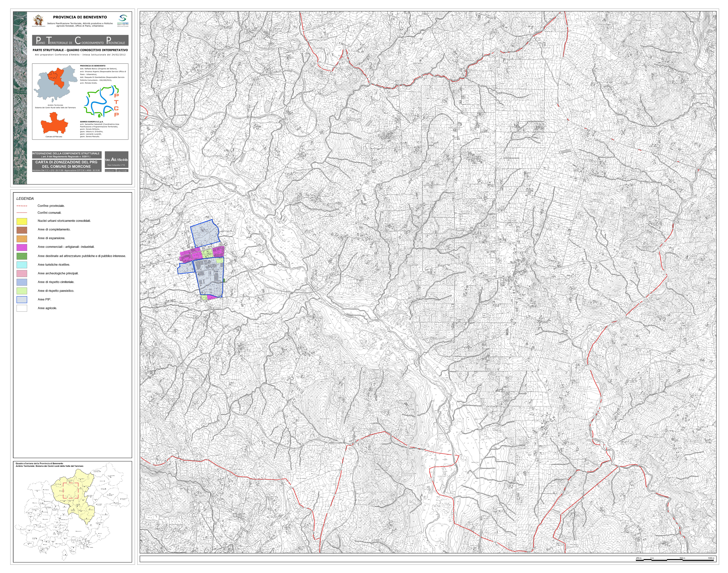Pick the magenta commerciali-artigianali-industriali swatch
The height and width of the screenshot is (573, 728).
[22, 248]
